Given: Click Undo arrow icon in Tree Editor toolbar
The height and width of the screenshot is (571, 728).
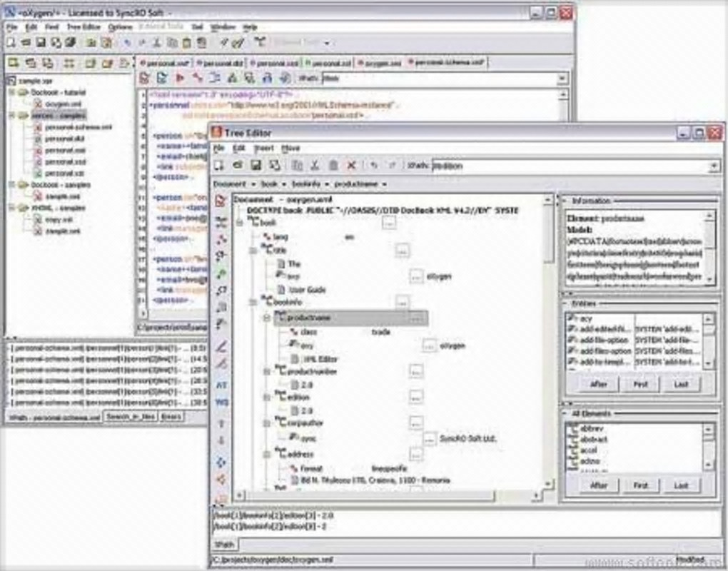Looking at the screenshot, I should click(374, 166).
